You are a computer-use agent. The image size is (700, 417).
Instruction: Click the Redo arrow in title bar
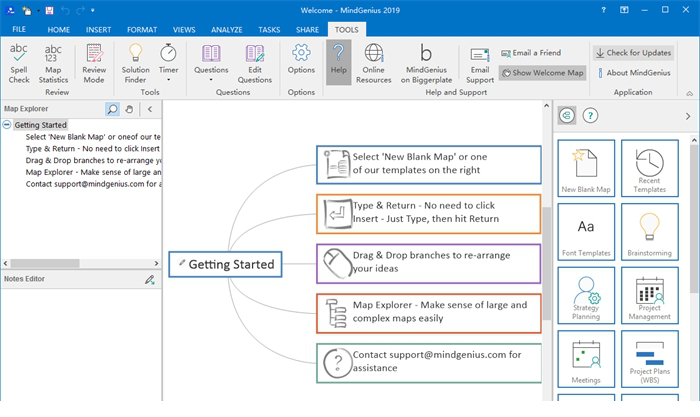pyautogui.click(x=80, y=10)
